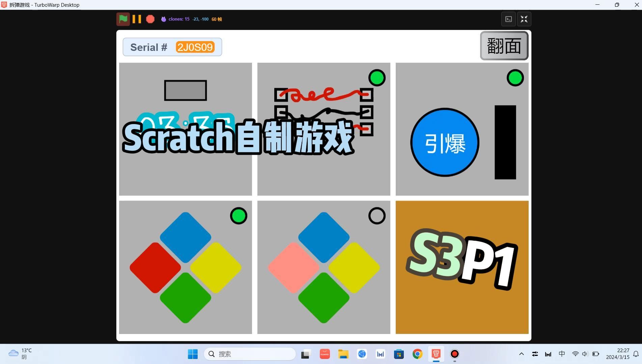Exit fullscreen mode with the shrink icon
The width and height of the screenshot is (642, 364).
524,19
